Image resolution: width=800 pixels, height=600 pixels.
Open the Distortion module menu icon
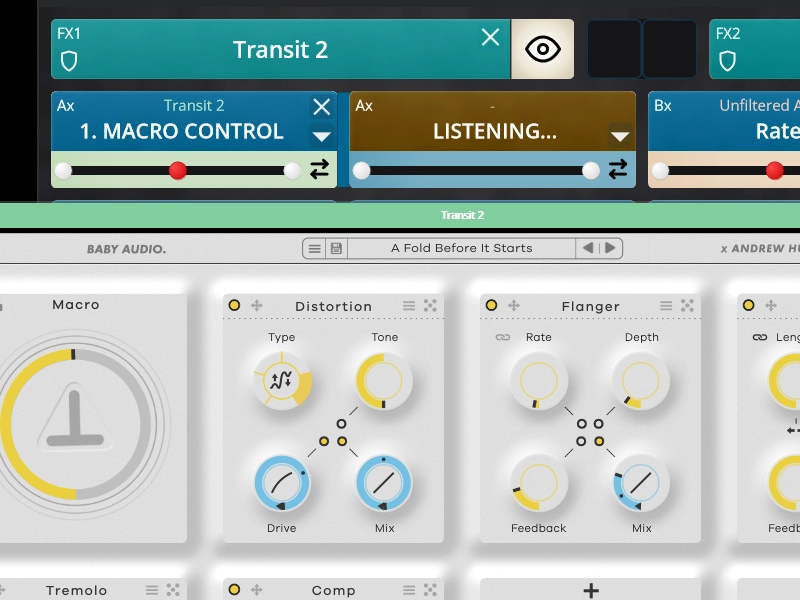click(409, 306)
